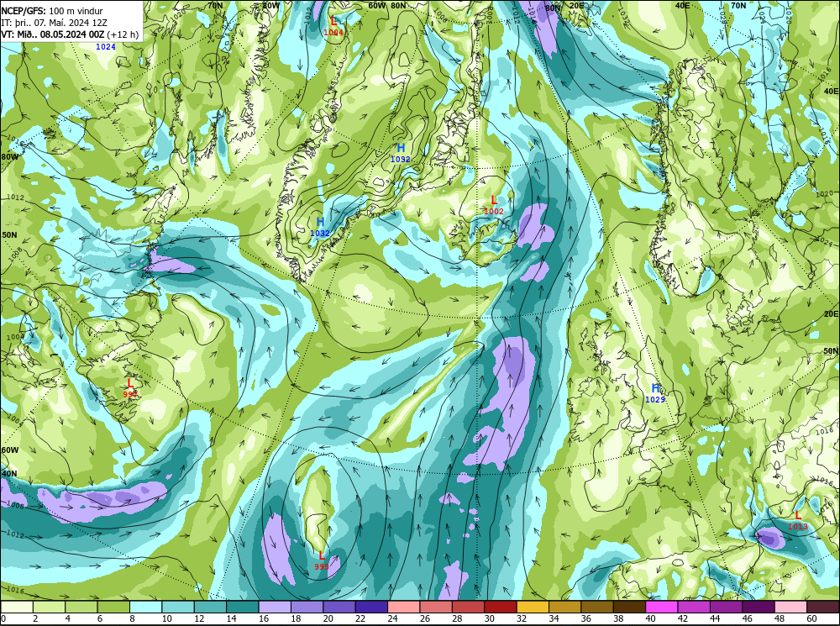Pick the 38–40 dark brown legend swatch

click(629, 607)
